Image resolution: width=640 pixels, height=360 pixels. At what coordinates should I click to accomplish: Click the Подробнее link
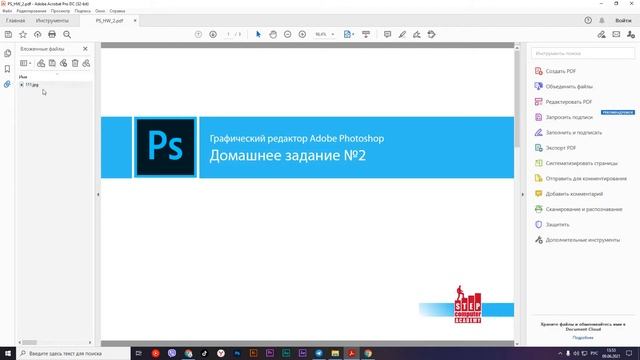pos(583,338)
